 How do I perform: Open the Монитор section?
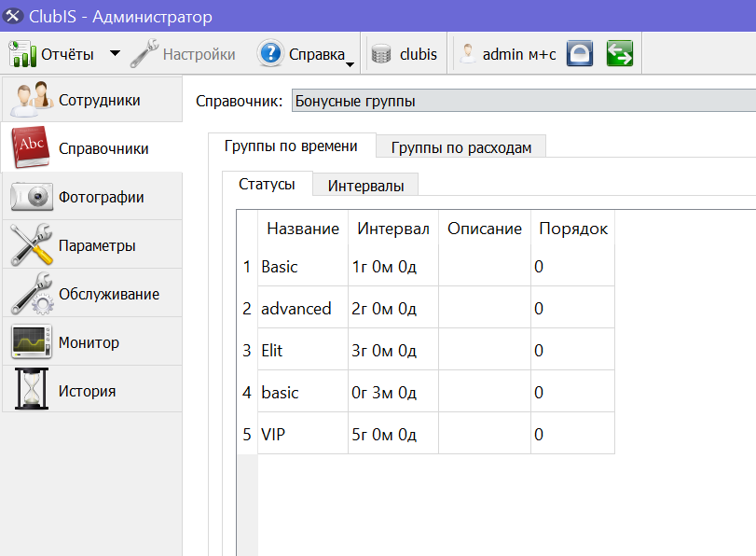[x=92, y=342]
